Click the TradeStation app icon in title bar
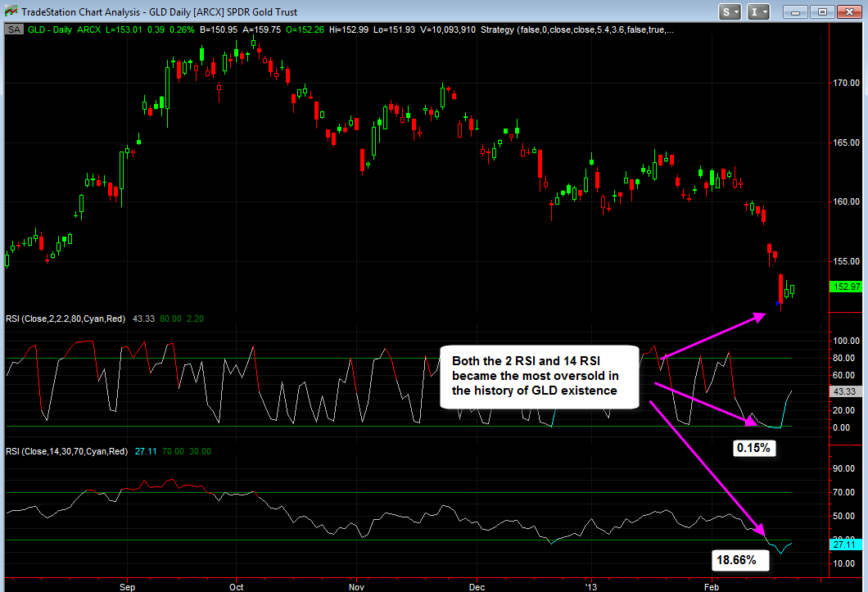 pos(11,11)
